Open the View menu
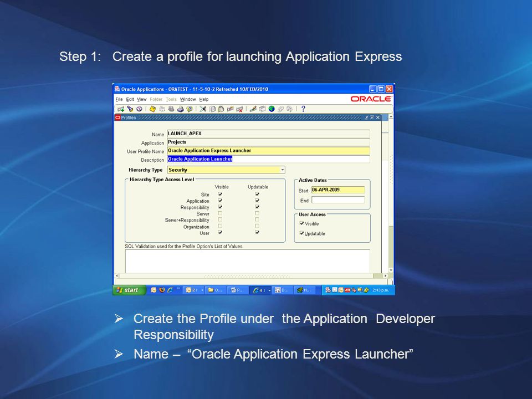This screenshot has height=399, width=532. pyautogui.click(x=141, y=99)
